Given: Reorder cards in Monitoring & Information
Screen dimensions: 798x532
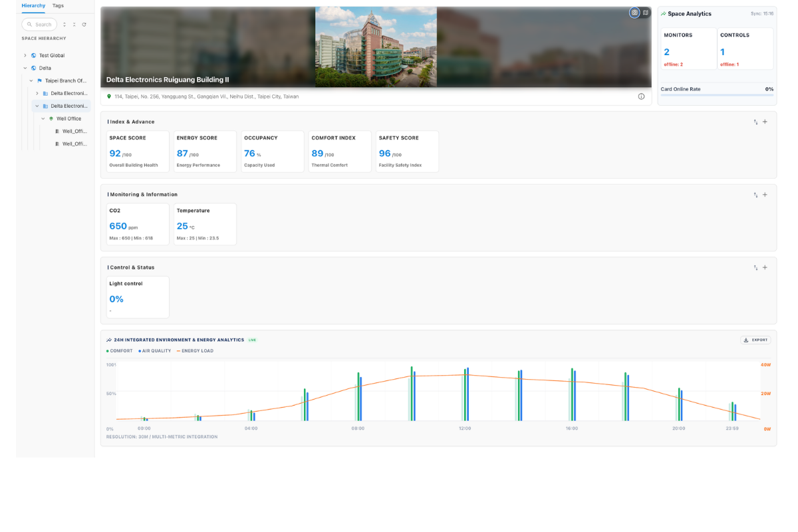Looking at the screenshot, I should (x=755, y=195).
